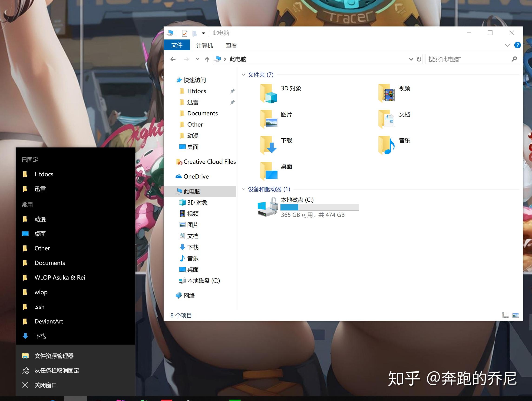This screenshot has width=532, height=401.
Task: Open OneDrive in the navigation pane
Action: [192, 177]
